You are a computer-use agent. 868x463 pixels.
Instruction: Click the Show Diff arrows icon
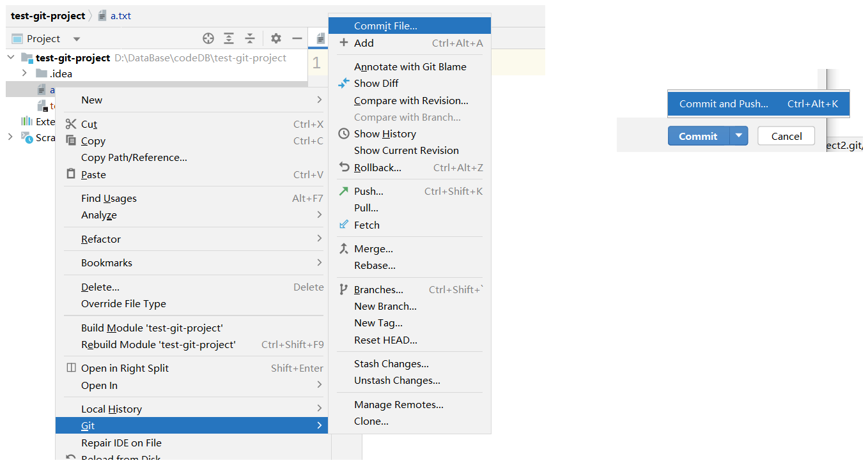[x=344, y=83]
